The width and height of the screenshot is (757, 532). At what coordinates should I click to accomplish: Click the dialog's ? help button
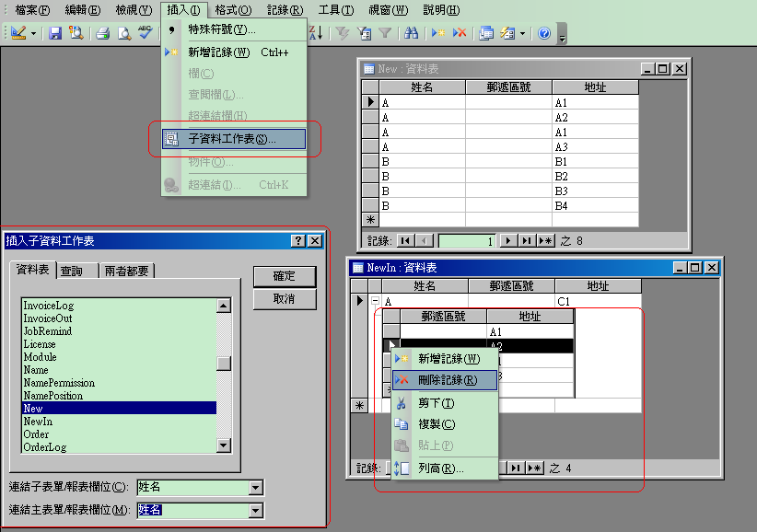298,240
